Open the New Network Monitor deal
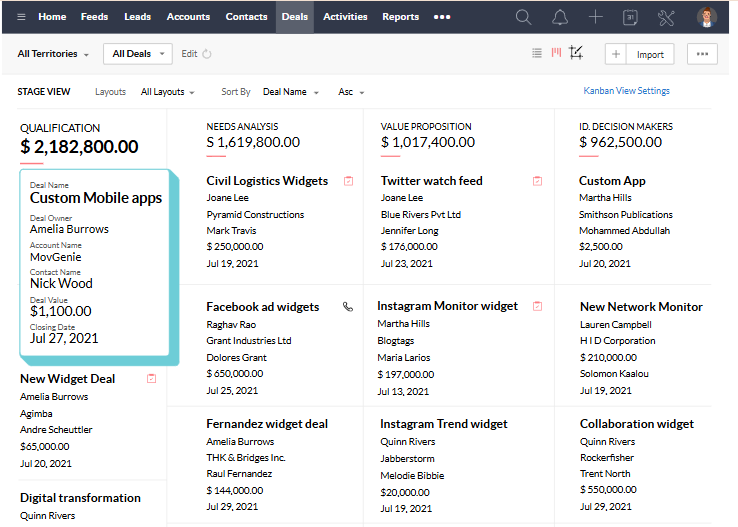 tap(641, 307)
